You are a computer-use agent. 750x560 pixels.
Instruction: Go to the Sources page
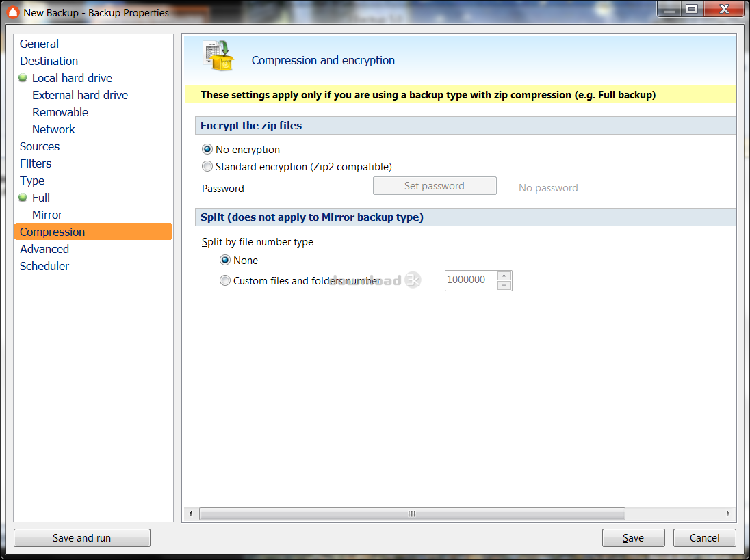click(x=40, y=147)
